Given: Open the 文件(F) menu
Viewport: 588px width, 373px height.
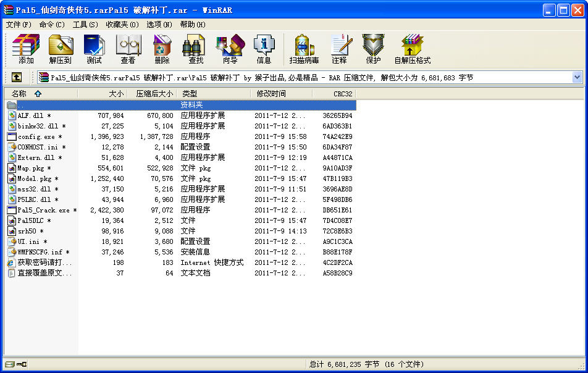Looking at the screenshot, I should 19,24.
